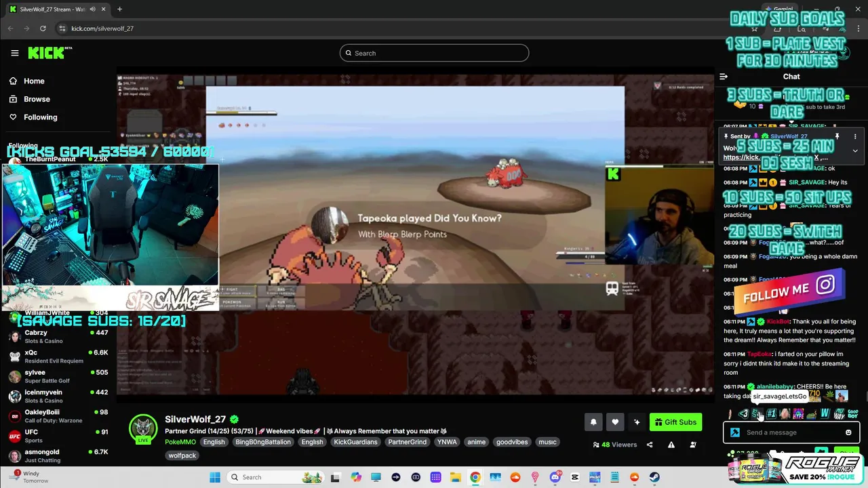
Task: Open Steam from the taskbar
Action: click(x=654, y=477)
